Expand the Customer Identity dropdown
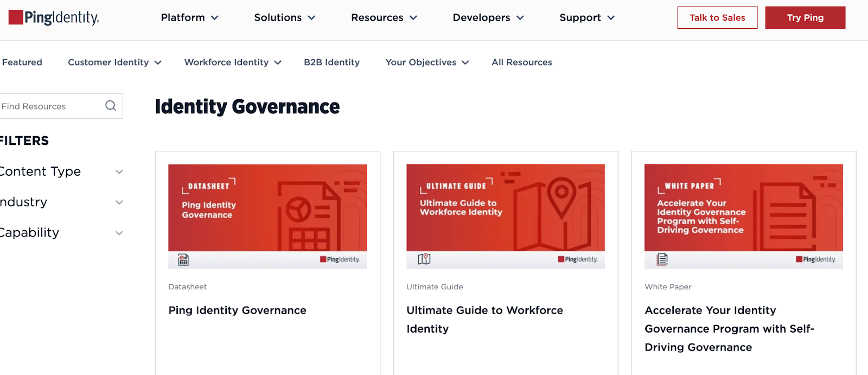The width and height of the screenshot is (868, 375). [114, 62]
